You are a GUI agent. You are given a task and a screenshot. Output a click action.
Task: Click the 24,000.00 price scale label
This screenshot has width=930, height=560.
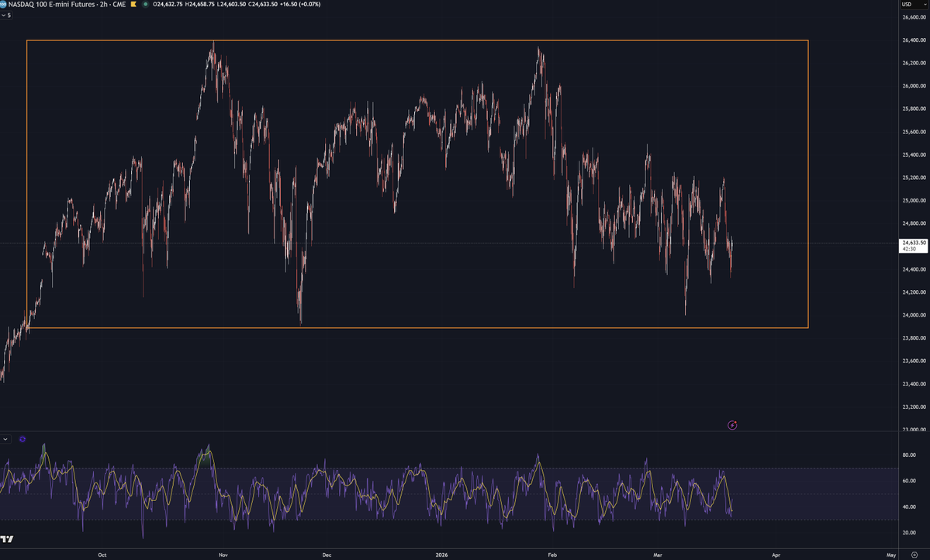tap(914, 315)
